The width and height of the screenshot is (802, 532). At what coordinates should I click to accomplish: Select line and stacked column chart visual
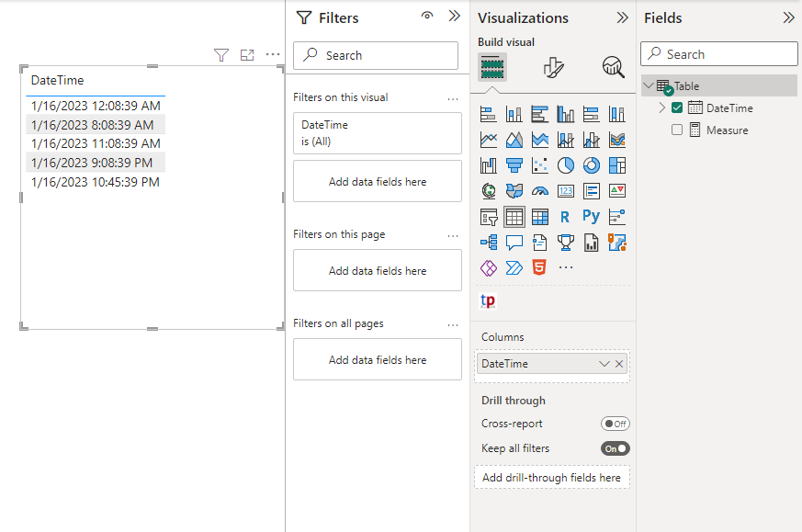coord(566,140)
